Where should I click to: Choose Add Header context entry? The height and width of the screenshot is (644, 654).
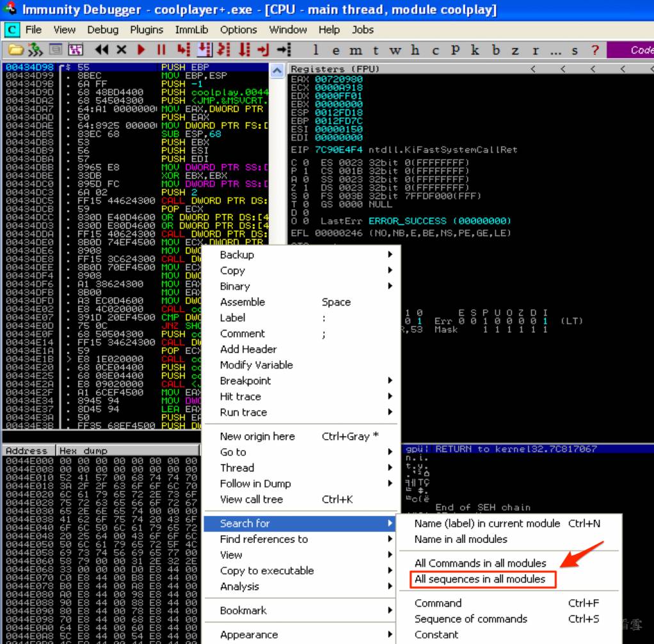coord(301,350)
